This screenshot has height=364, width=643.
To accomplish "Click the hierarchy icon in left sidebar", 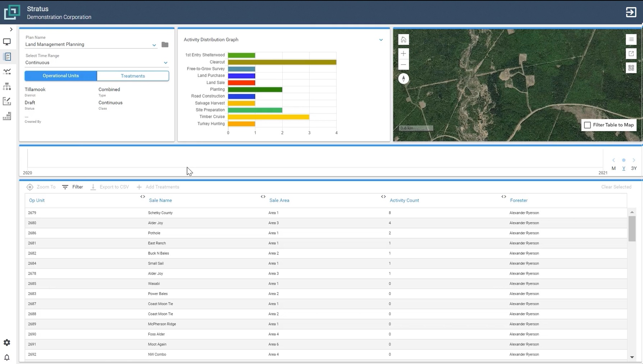I will pyautogui.click(x=7, y=87).
